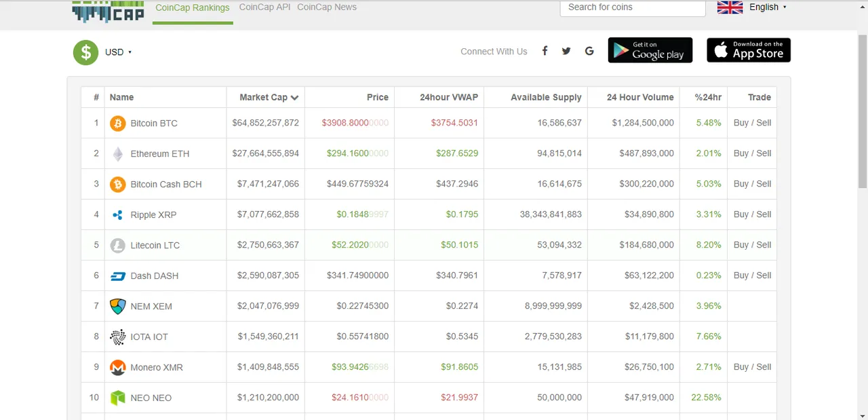This screenshot has width=868, height=420.
Task: Click NEM XEM name text
Action: (x=151, y=307)
